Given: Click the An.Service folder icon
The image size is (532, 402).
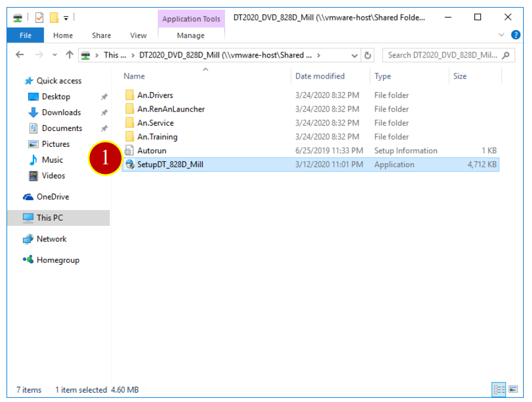Looking at the screenshot, I should (x=129, y=123).
